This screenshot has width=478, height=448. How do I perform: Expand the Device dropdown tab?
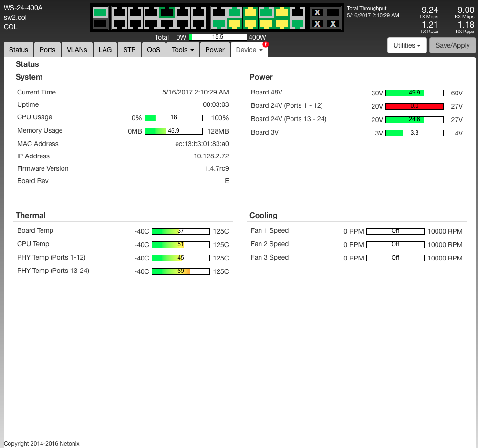(249, 50)
